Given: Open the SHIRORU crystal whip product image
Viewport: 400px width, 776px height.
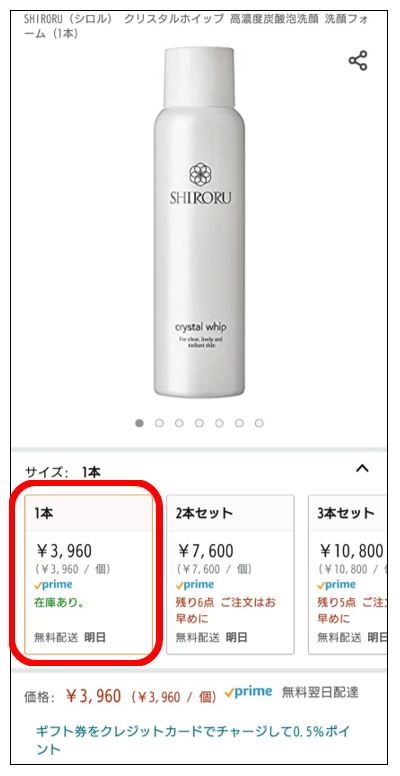Looking at the screenshot, I should [x=200, y=221].
